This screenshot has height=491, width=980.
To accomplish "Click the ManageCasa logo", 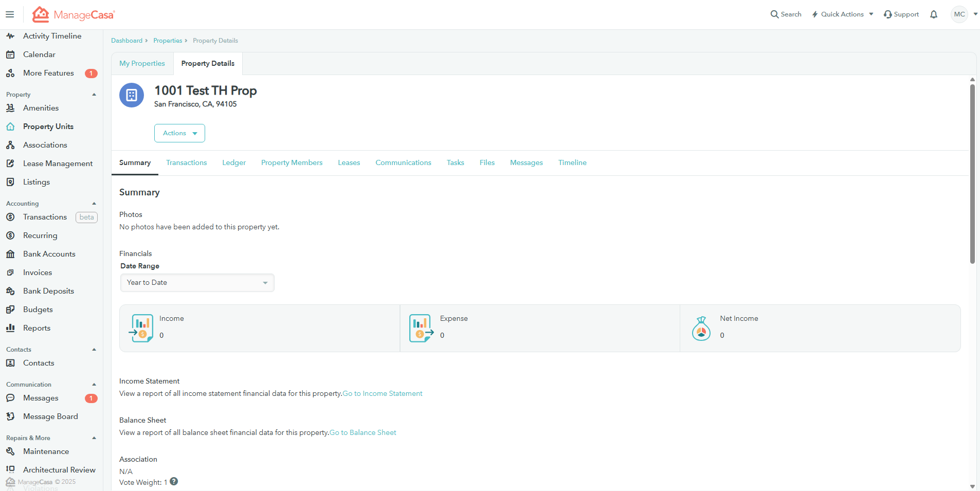I will pyautogui.click(x=74, y=14).
